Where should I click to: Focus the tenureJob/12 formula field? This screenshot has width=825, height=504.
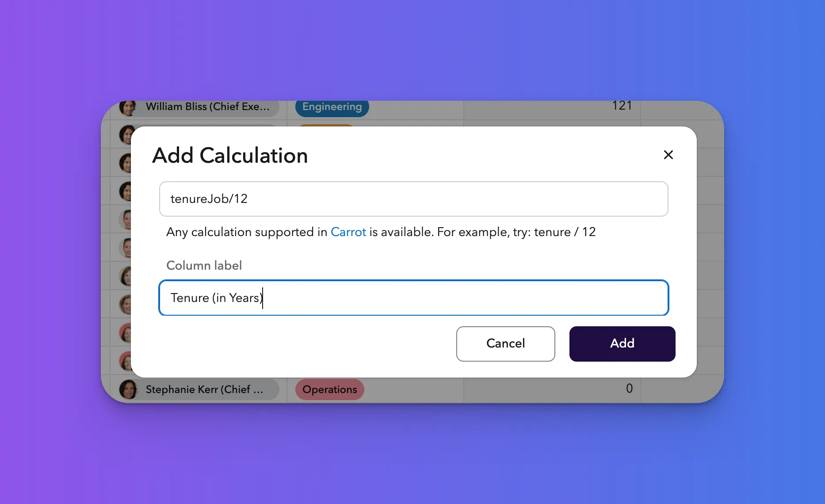coord(413,199)
